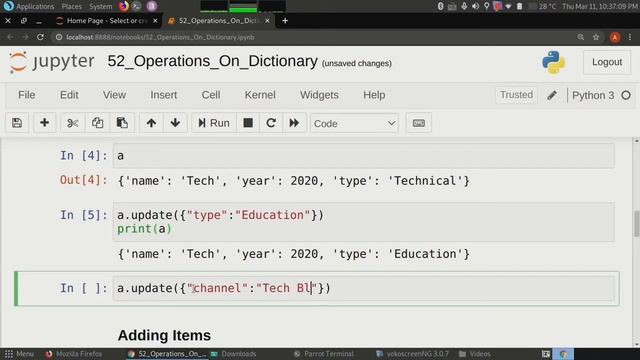Click the Bluetooth icon in top panel

point(440,6)
